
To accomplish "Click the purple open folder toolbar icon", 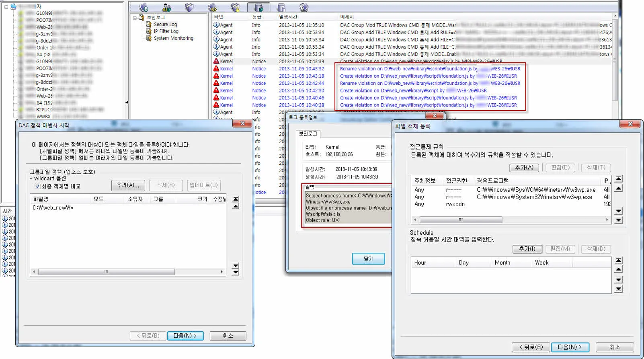I will [x=189, y=7].
